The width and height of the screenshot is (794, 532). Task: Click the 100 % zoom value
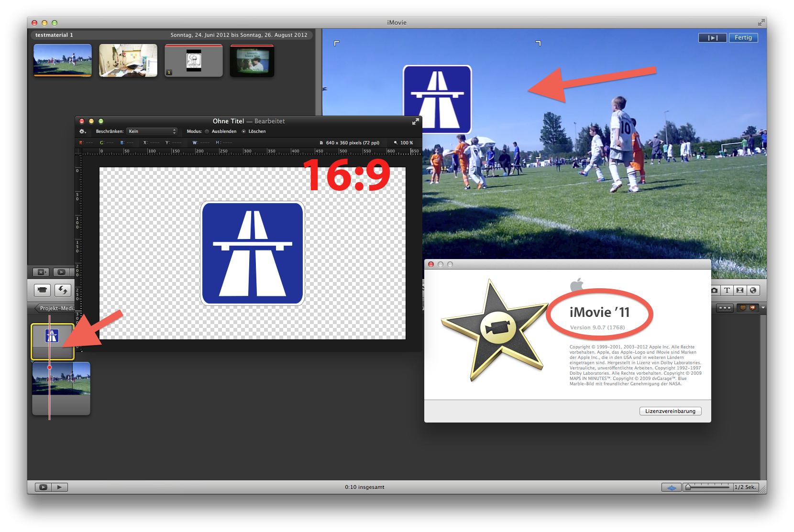point(407,143)
